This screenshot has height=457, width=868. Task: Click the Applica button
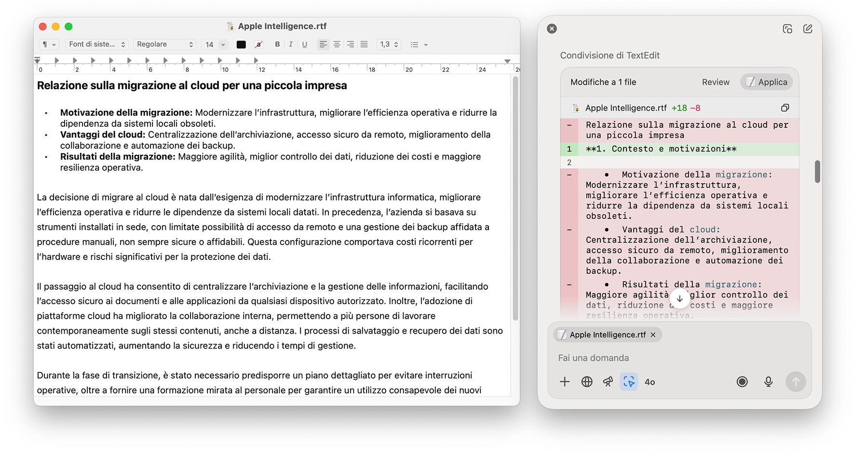[x=766, y=82]
